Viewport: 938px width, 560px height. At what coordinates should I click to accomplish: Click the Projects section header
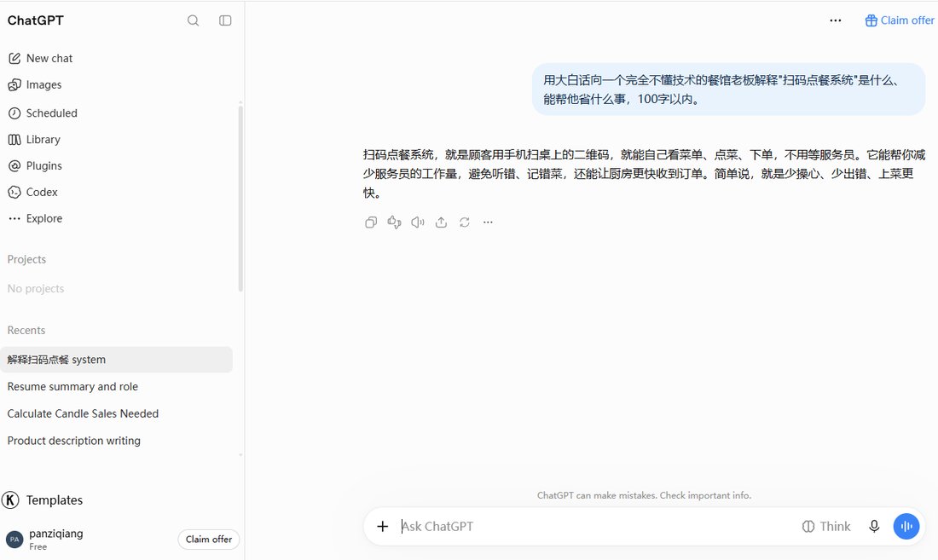click(x=26, y=259)
